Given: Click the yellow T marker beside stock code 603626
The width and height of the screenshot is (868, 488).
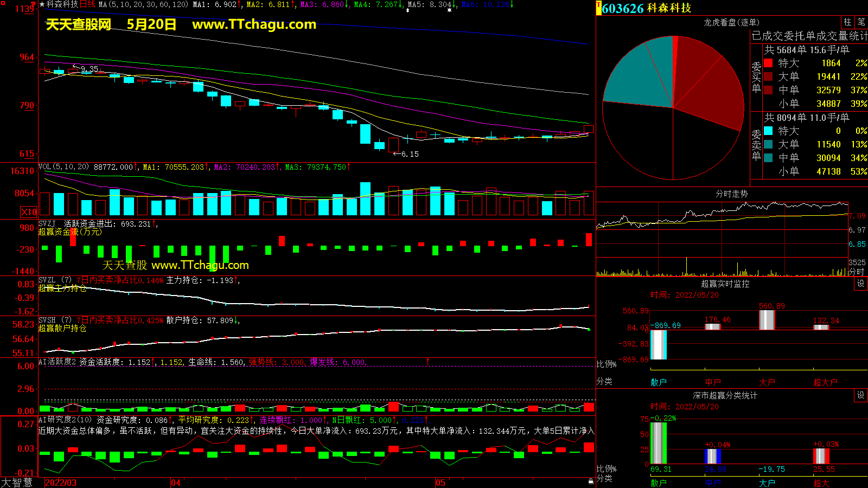Looking at the screenshot, I should tap(599, 8).
